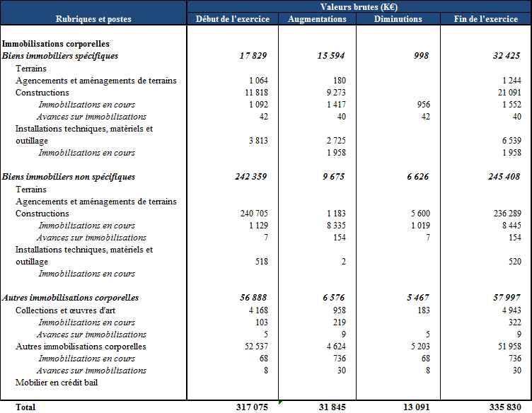Click the "Immobilisations corporelles" section title
Image resolution: width=532 pixels, height=413 pixels.
55,44
